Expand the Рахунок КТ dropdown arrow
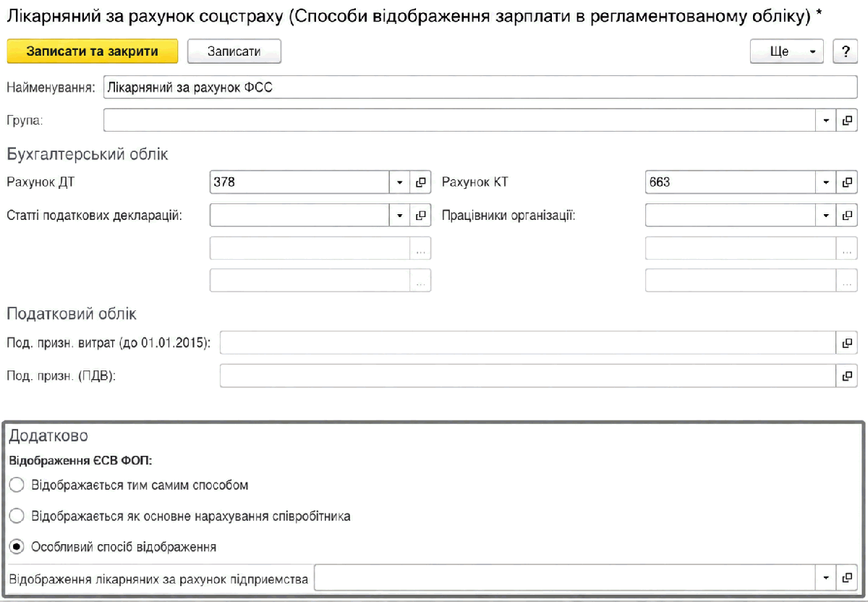Screen dimensions: 868x602 827,182
